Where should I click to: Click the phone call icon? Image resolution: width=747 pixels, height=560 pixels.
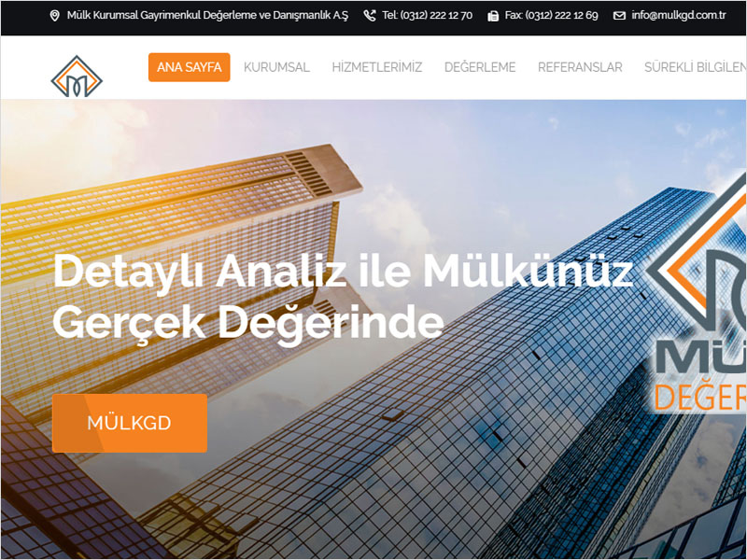[x=370, y=16]
